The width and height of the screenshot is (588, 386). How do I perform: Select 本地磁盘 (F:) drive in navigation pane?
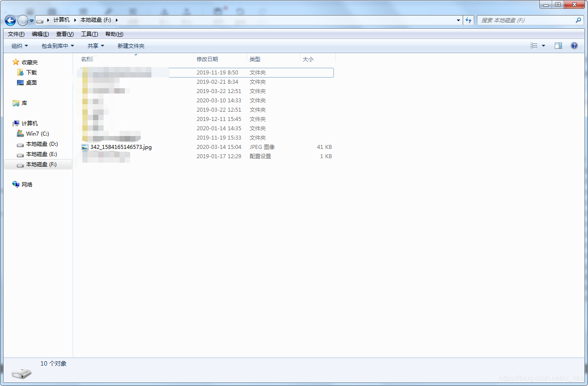(38, 164)
